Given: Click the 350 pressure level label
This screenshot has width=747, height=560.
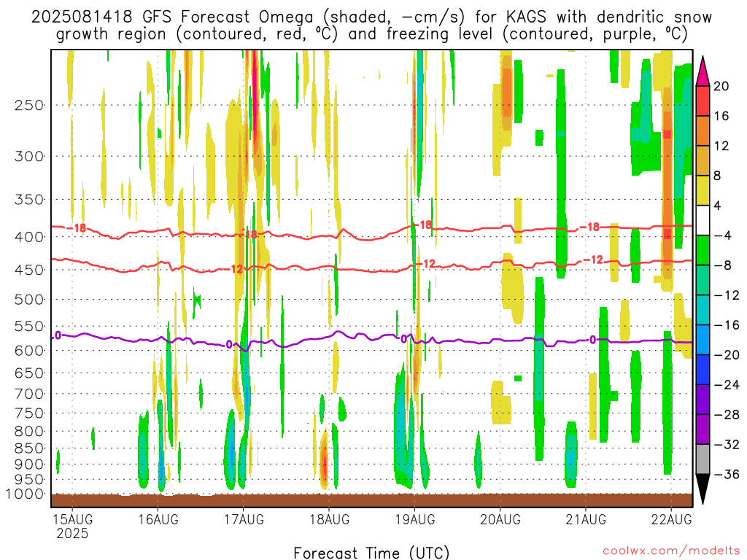Looking at the screenshot, I should (x=29, y=200).
